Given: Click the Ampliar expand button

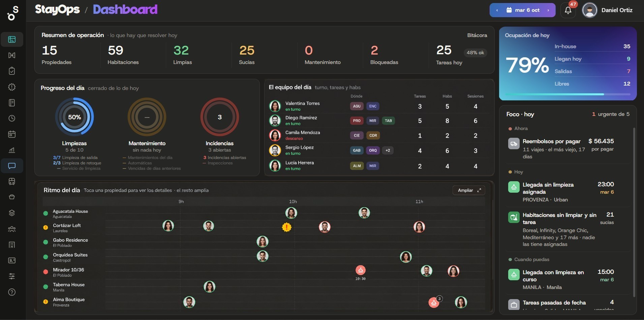Looking at the screenshot, I should [469, 190].
